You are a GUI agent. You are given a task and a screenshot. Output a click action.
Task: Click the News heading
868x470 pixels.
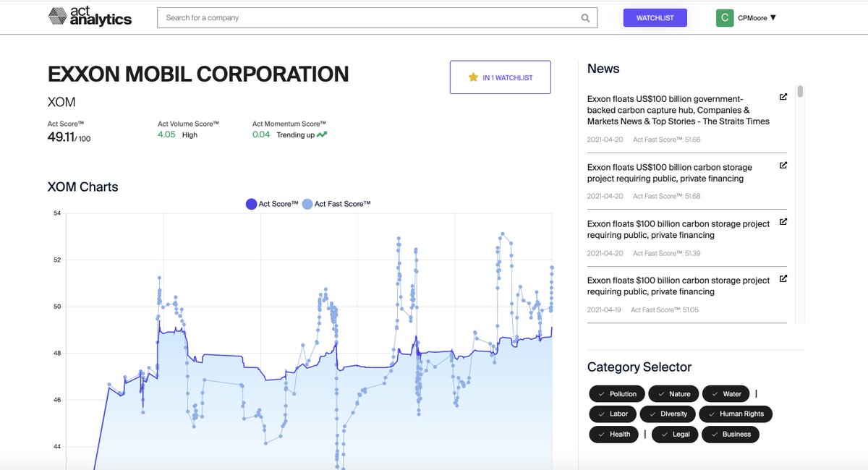(x=603, y=69)
